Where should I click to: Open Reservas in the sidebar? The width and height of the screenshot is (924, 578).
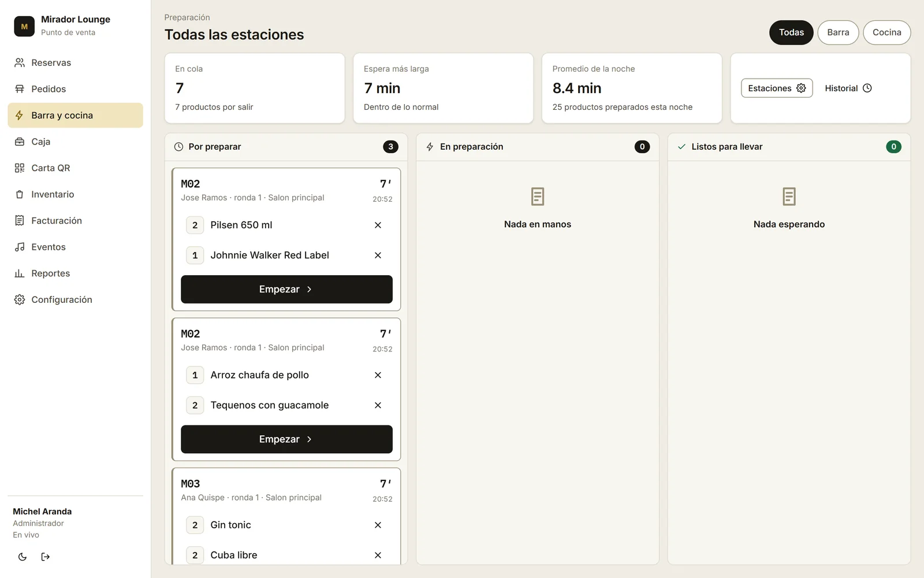pyautogui.click(x=75, y=62)
